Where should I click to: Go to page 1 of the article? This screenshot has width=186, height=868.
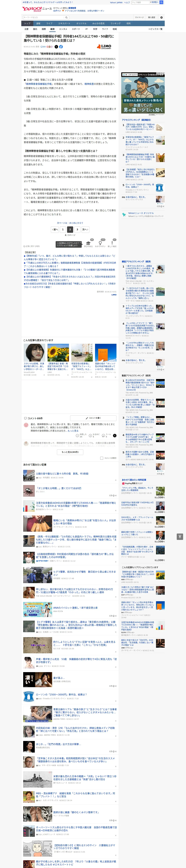[62, 229]
